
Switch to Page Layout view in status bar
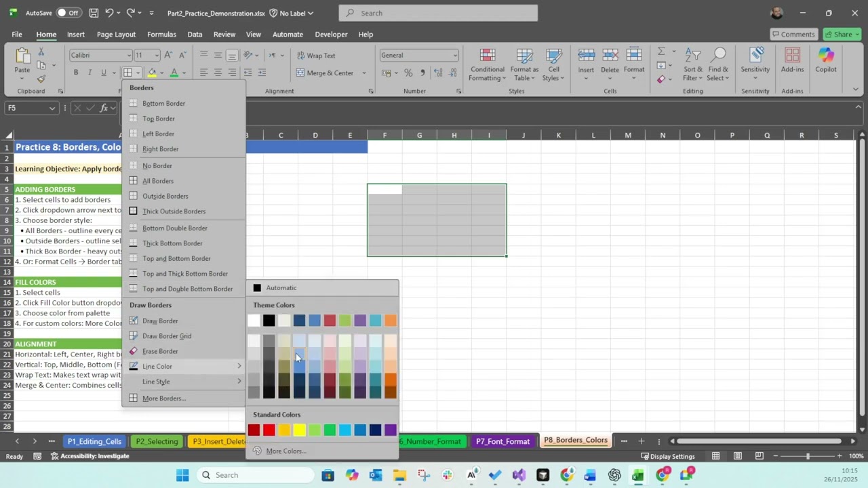(738, 456)
